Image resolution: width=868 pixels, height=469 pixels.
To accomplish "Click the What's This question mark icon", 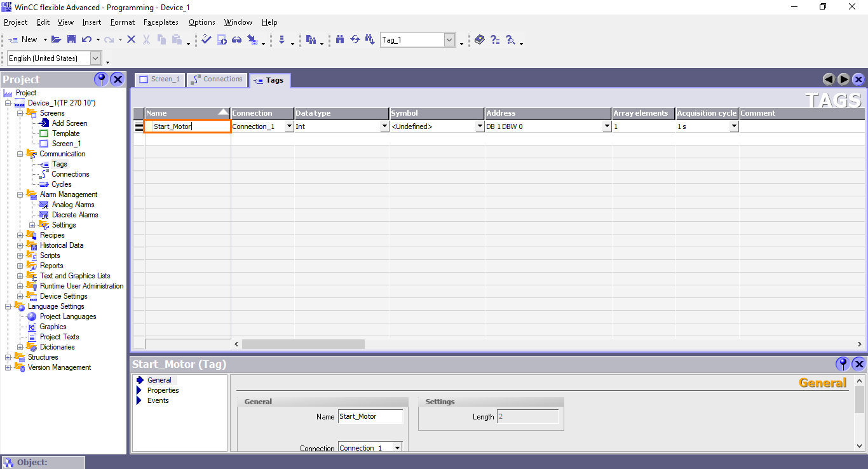I will 495,39.
